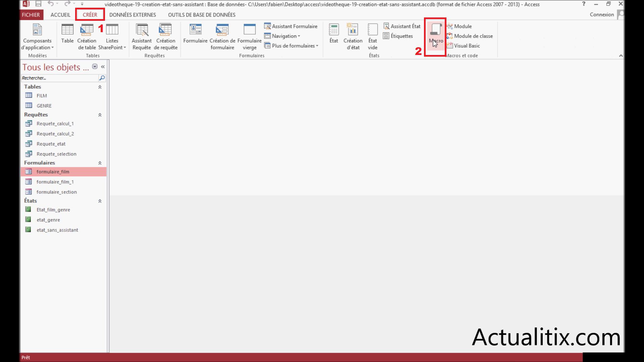The width and height of the screenshot is (644, 362).
Task: Collapse the Requêtes group
Action: click(x=100, y=115)
